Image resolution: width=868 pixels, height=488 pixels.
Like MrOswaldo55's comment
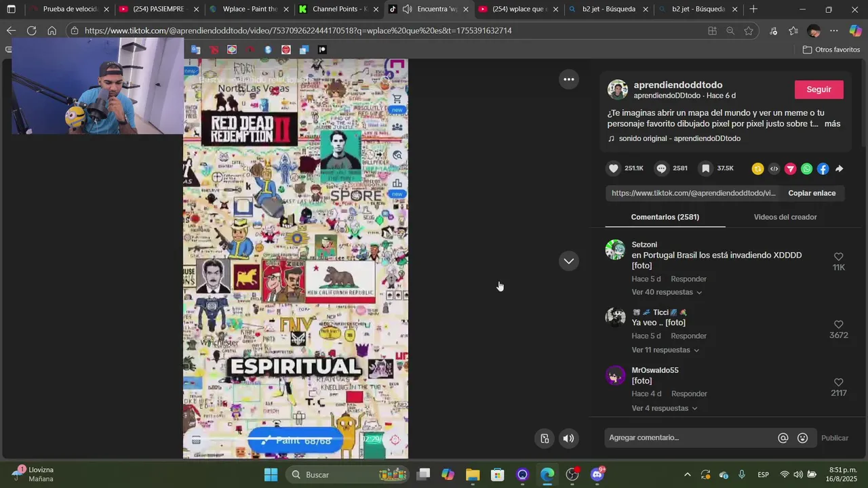click(839, 382)
